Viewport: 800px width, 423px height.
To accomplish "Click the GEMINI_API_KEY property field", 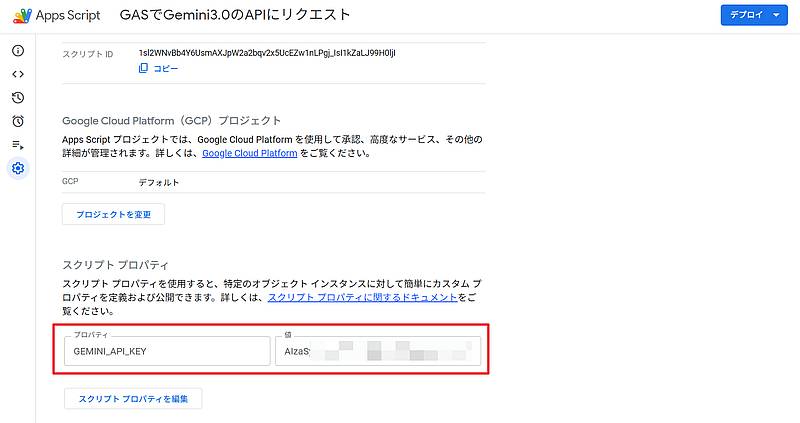I will pyautogui.click(x=167, y=351).
